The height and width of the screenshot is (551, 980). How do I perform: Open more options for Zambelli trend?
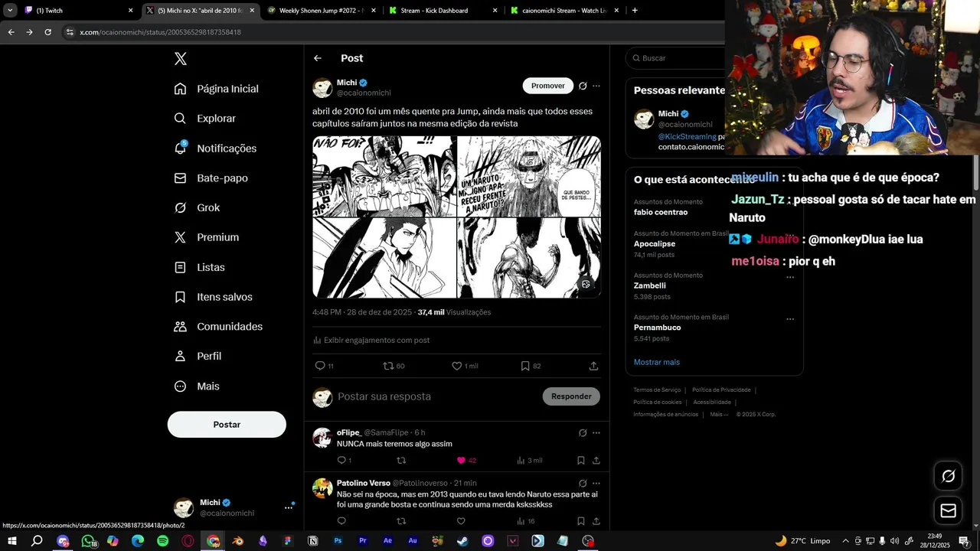[790, 277]
